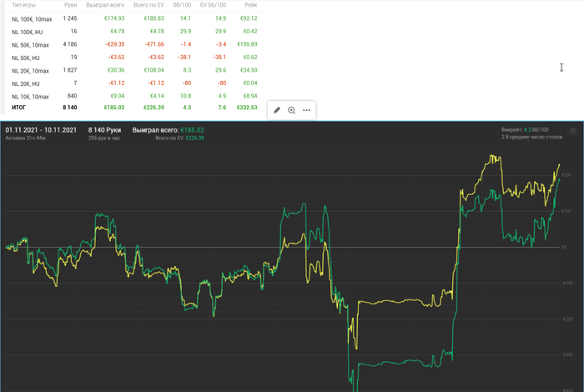584x392 pixels.
Task: Open the three-dots more options menu
Action: click(306, 110)
